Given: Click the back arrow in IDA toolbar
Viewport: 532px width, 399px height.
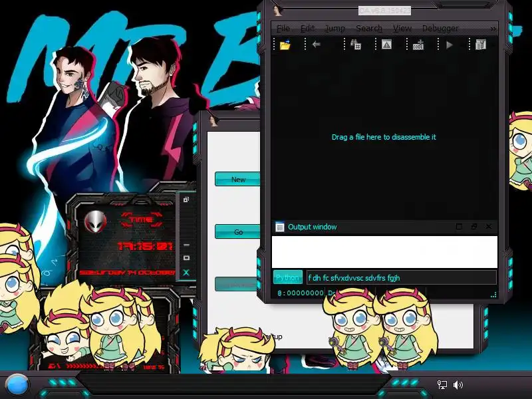Looking at the screenshot, I should point(317,44).
